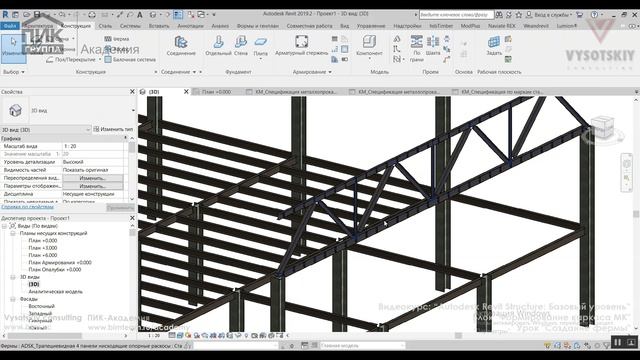Open the Вид ribbon tab
640x360 pixels.
pos(344,26)
